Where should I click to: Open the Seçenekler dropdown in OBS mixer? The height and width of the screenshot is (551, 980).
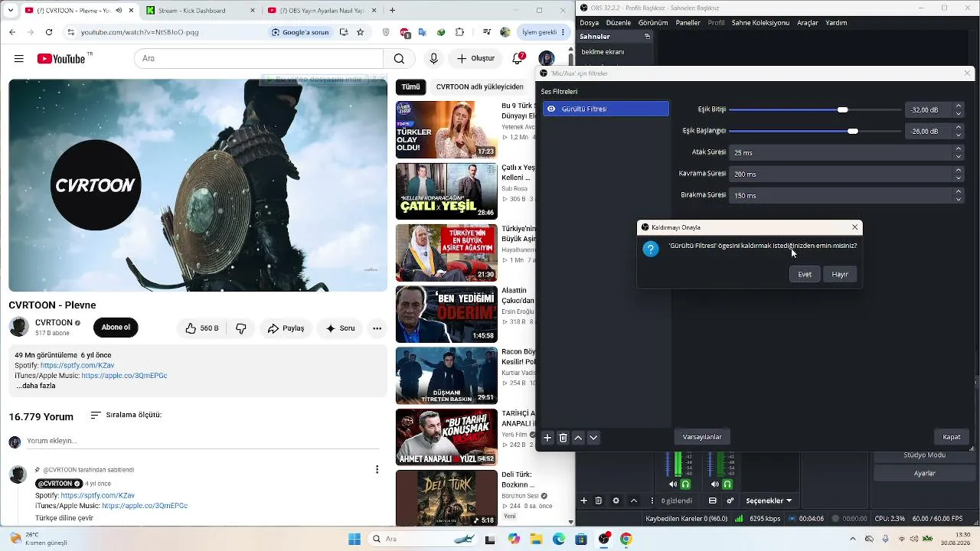[769, 500]
